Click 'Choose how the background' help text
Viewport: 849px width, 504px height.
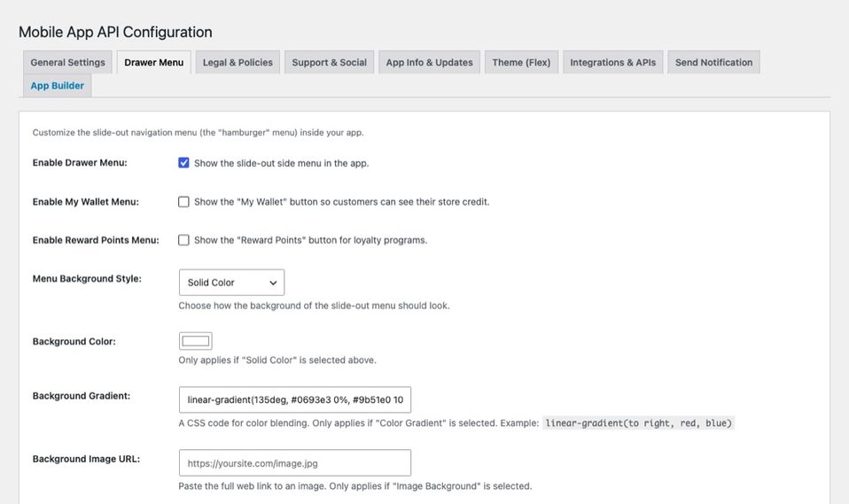click(x=314, y=306)
